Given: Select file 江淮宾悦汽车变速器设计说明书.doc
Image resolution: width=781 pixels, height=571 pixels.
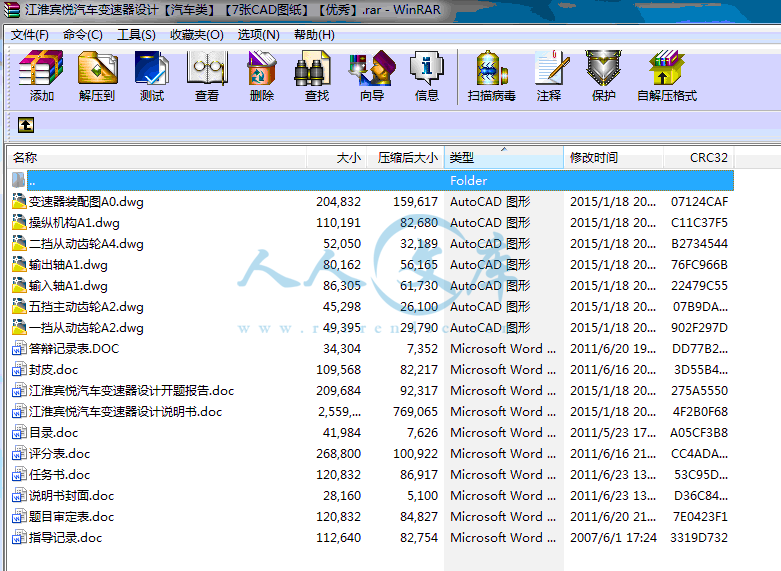Looking at the screenshot, I should tap(126, 412).
